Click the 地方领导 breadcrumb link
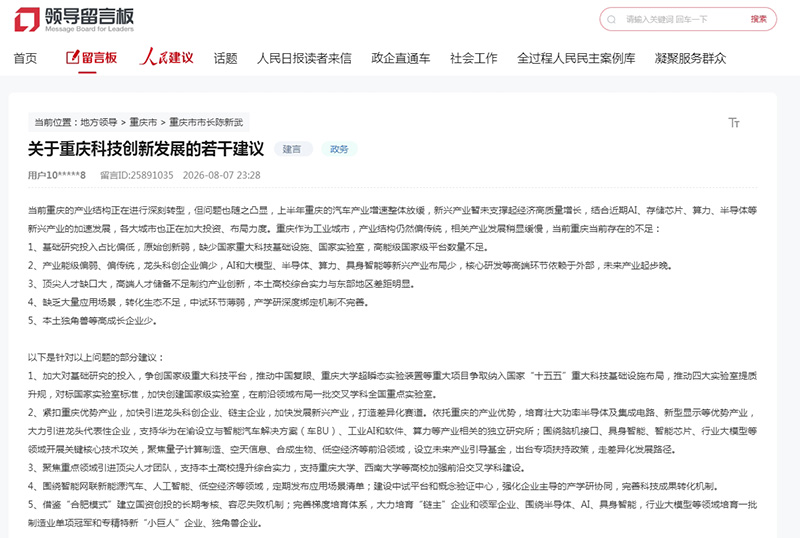 pyautogui.click(x=98, y=123)
